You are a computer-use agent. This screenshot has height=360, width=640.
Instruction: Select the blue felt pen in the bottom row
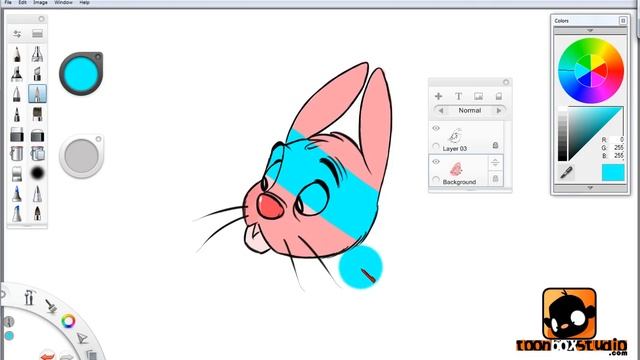pos(17,213)
